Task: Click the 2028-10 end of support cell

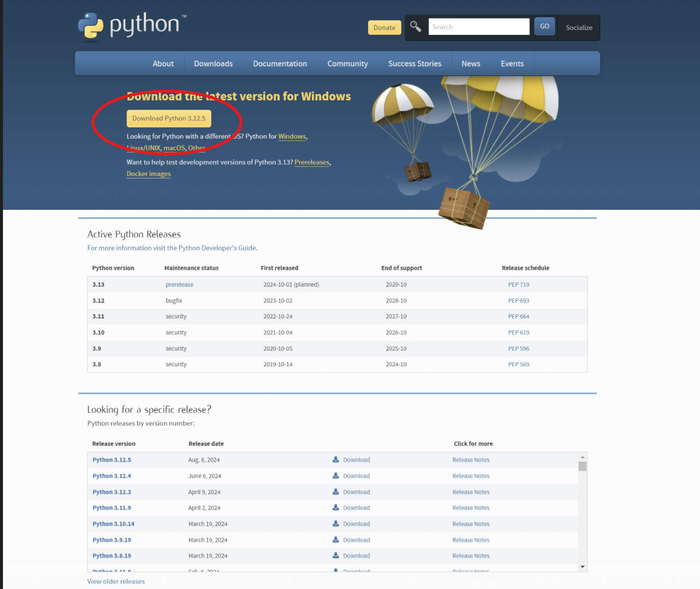Action: tap(396, 300)
